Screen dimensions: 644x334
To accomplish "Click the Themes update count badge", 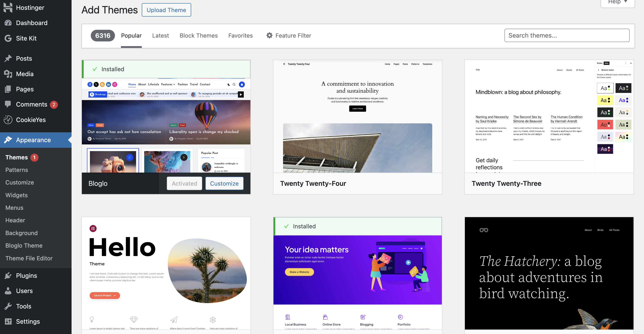I will point(34,157).
